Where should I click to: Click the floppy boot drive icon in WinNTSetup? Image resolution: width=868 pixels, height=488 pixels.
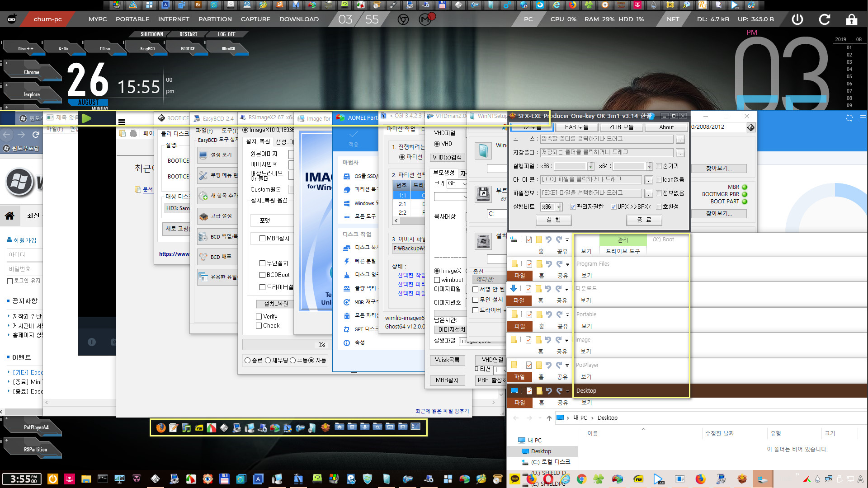tap(483, 194)
